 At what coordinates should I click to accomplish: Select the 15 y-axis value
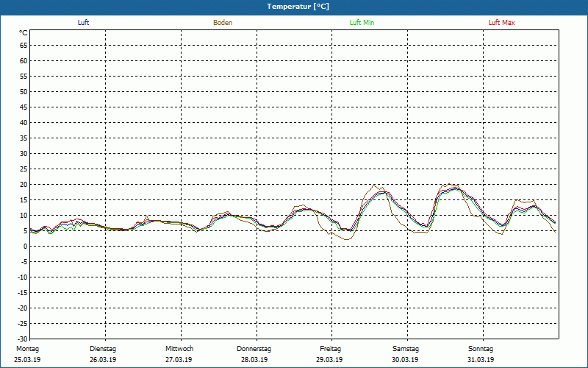click(x=24, y=199)
